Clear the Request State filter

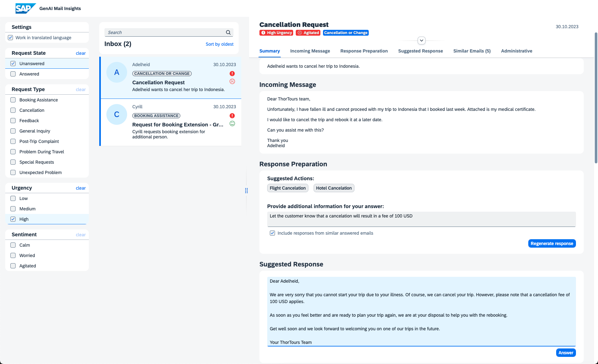coord(81,53)
